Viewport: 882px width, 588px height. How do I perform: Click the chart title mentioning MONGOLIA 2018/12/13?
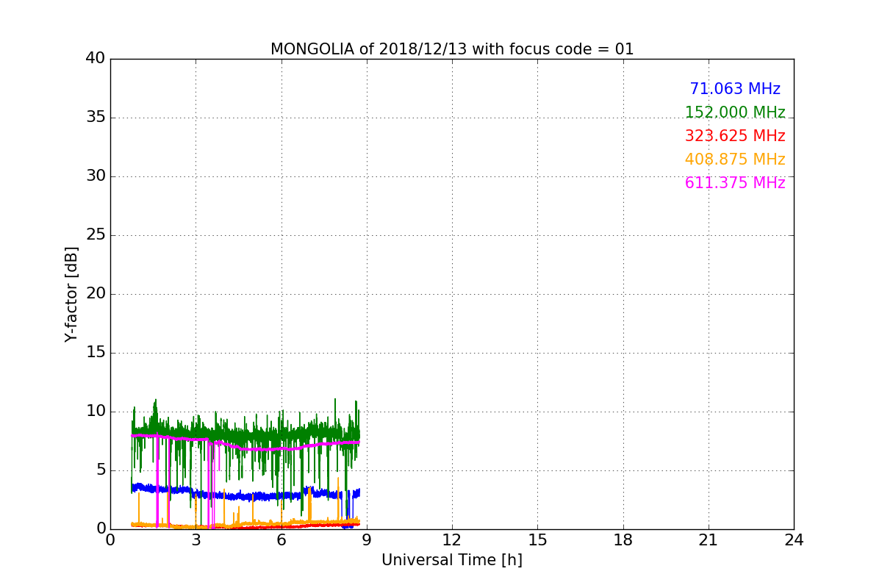pyautogui.click(x=452, y=49)
